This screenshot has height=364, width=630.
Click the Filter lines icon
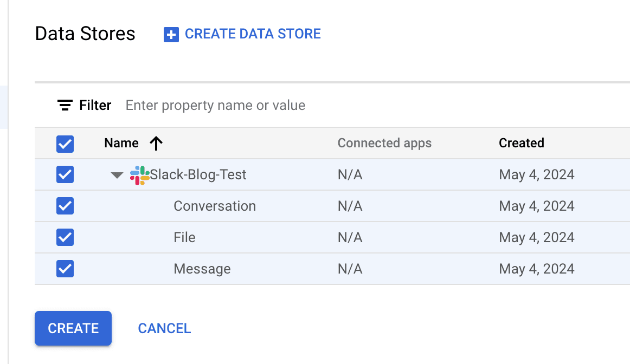click(65, 105)
